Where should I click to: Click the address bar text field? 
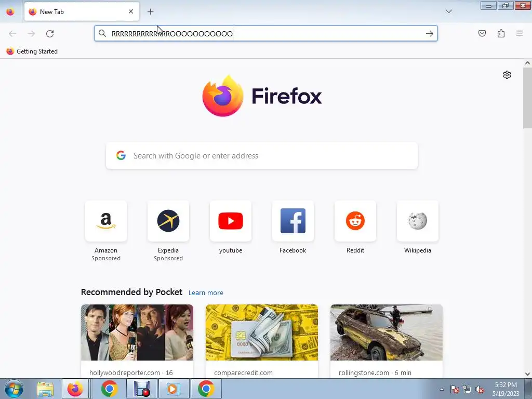266,33
